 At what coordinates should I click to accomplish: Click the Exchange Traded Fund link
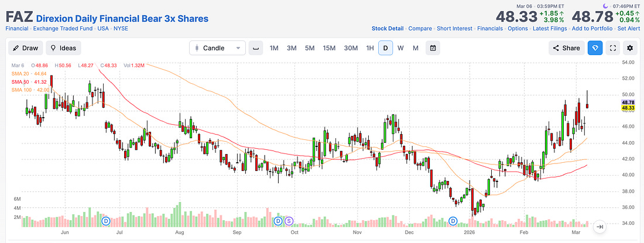point(63,29)
